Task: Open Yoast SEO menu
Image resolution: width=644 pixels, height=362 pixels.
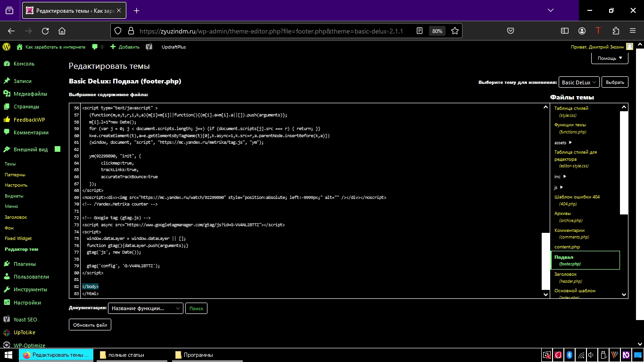Action: [25, 320]
